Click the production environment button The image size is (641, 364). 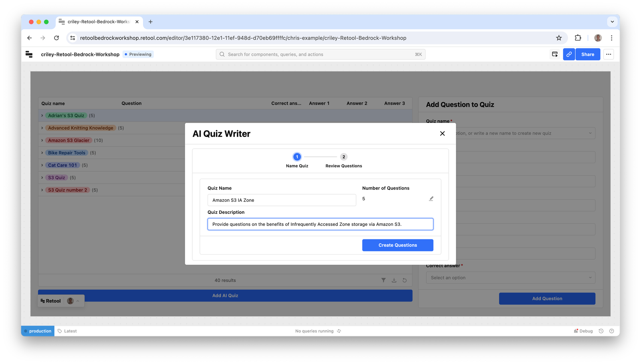[38, 331]
